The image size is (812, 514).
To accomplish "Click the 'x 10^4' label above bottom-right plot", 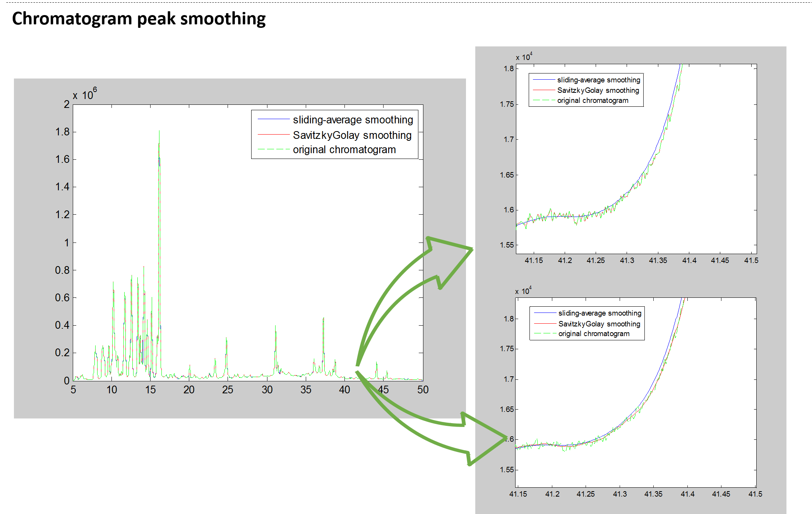I will (x=523, y=291).
